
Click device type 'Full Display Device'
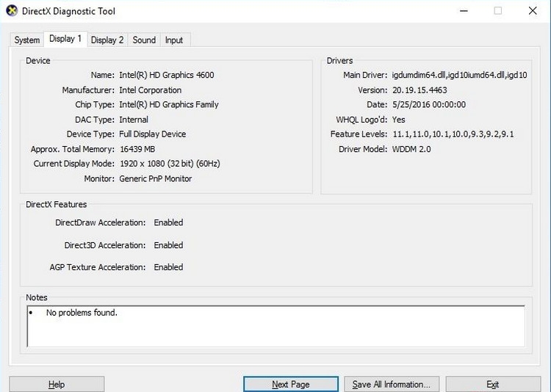coord(153,134)
